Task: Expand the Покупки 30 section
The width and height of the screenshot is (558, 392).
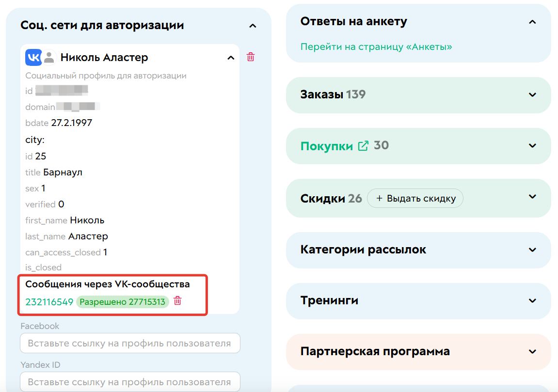Action: pos(532,145)
